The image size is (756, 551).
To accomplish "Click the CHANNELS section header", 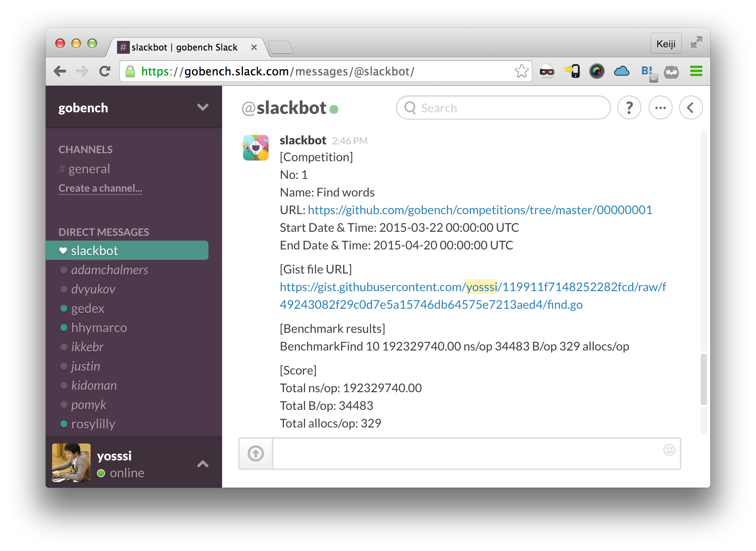I will 85,150.
